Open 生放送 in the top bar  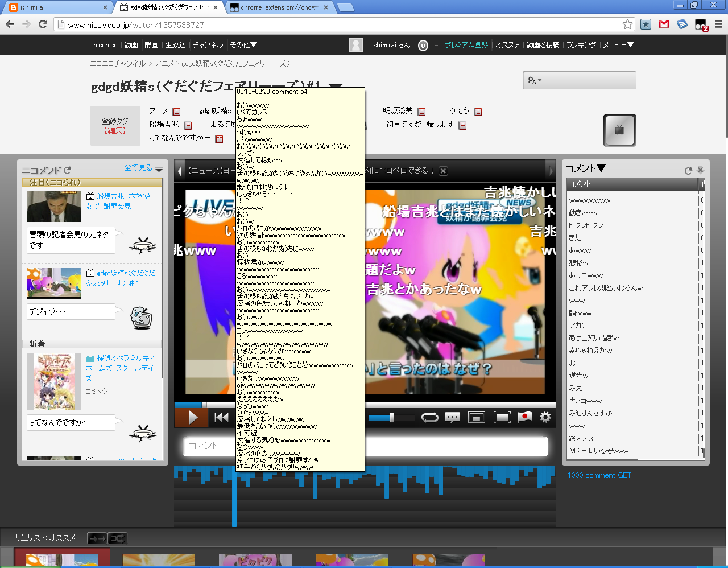click(x=175, y=45)
